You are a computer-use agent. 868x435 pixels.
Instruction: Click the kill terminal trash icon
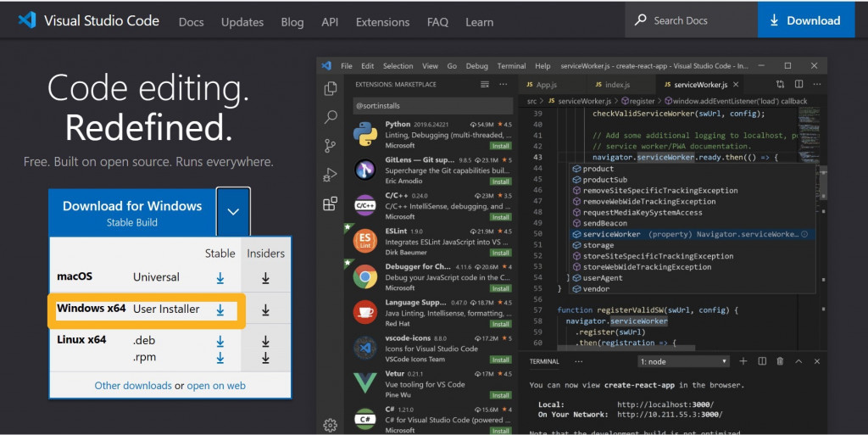click(780, 361)
